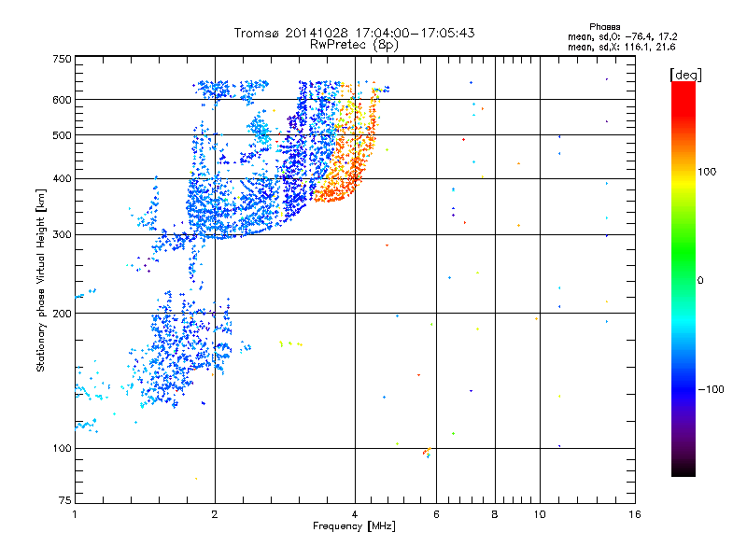Click the 'Phases' header in the statistics block

coord(604,27)
